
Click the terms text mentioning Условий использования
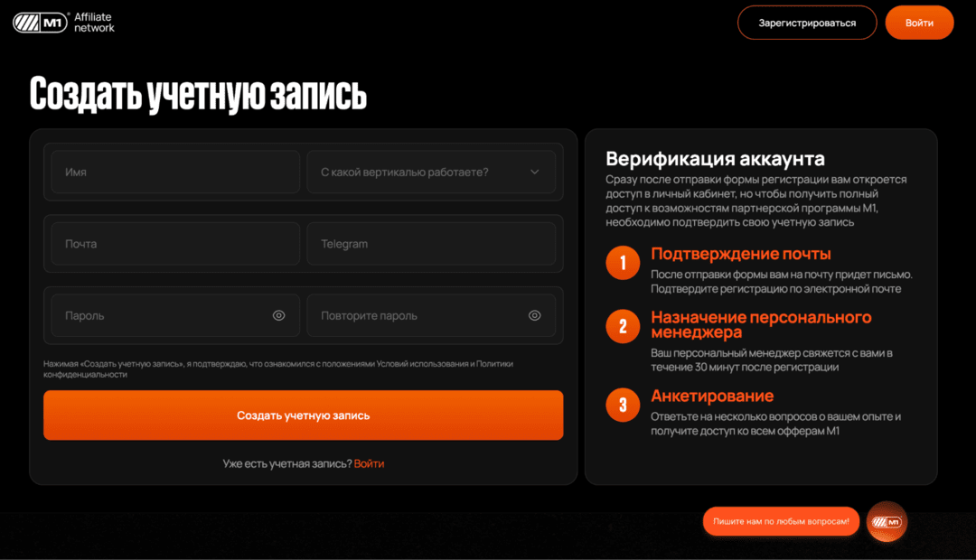coord(278,369)
